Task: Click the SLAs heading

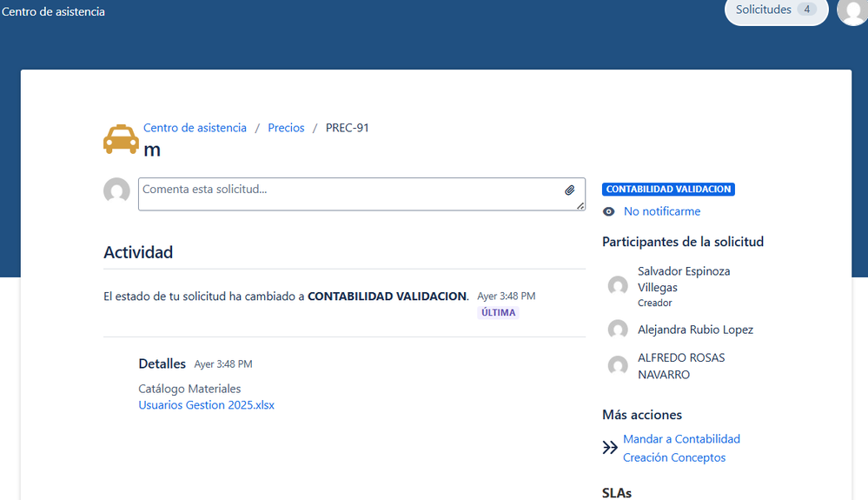Action: [x=617, y=493]
